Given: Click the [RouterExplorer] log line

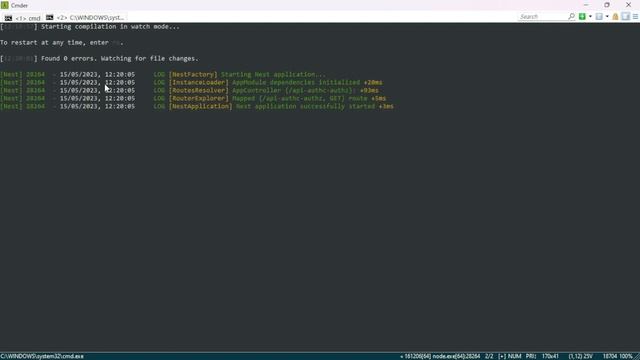Looking at the screenshot, I should click(193, 98).
